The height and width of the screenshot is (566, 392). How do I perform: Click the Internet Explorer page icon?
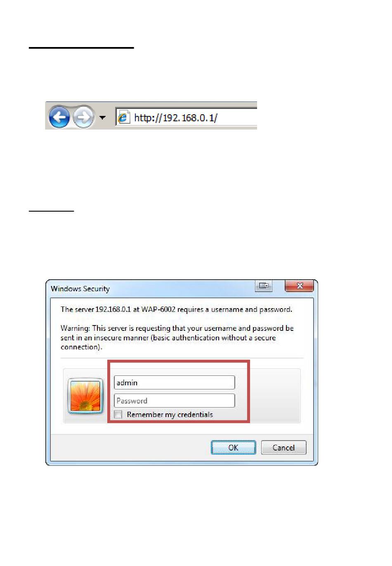[x=124, y=118]
